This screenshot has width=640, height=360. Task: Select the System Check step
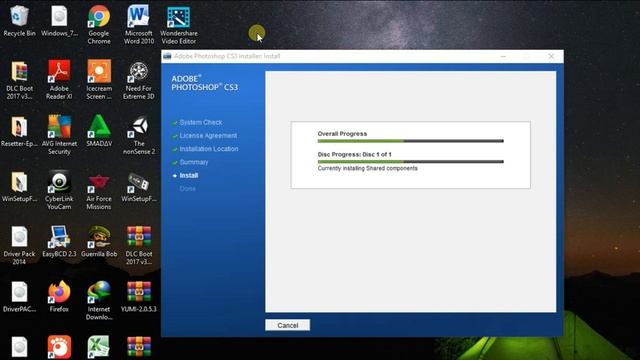(x=201, y=122)
